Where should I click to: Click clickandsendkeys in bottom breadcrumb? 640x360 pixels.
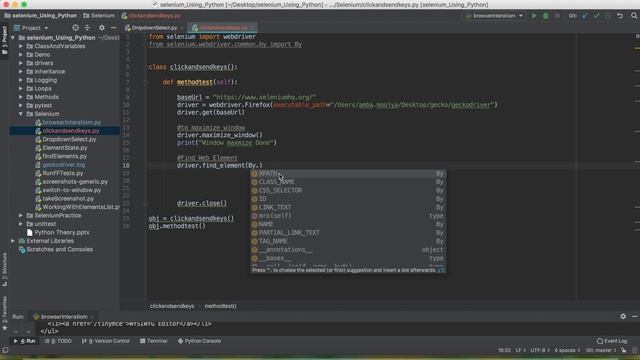coord(172,306)
